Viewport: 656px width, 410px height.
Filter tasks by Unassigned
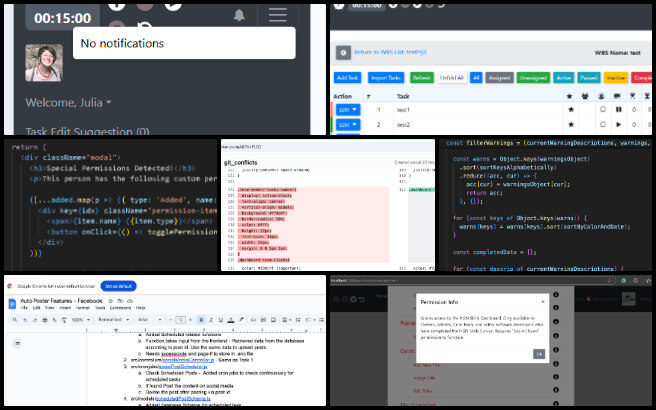point(533,78)
